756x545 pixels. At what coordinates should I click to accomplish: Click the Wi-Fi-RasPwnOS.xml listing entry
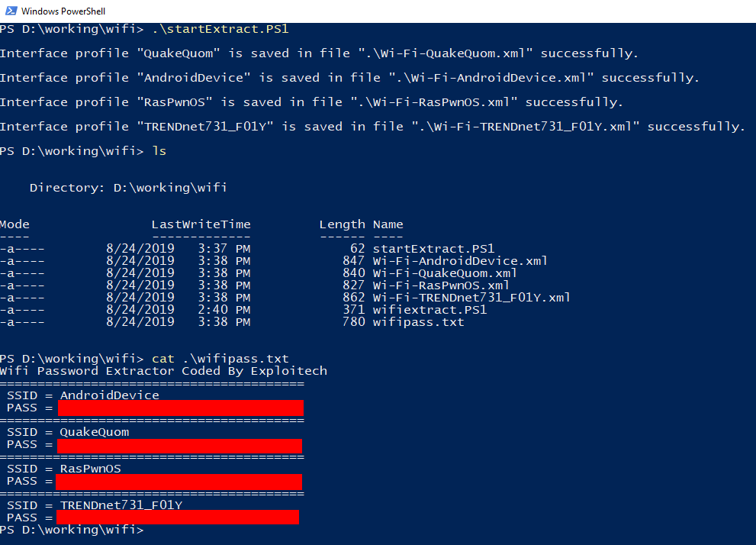441,285
